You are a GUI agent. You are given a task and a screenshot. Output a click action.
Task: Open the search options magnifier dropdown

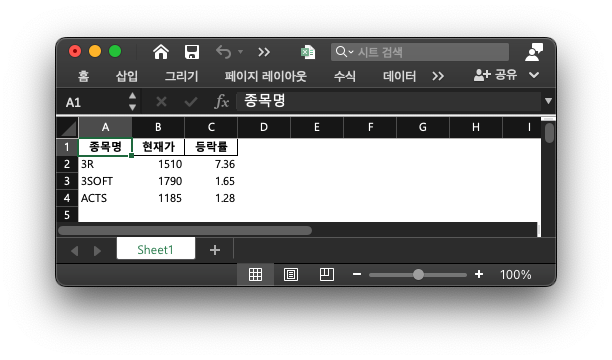(x=344, y=52)
